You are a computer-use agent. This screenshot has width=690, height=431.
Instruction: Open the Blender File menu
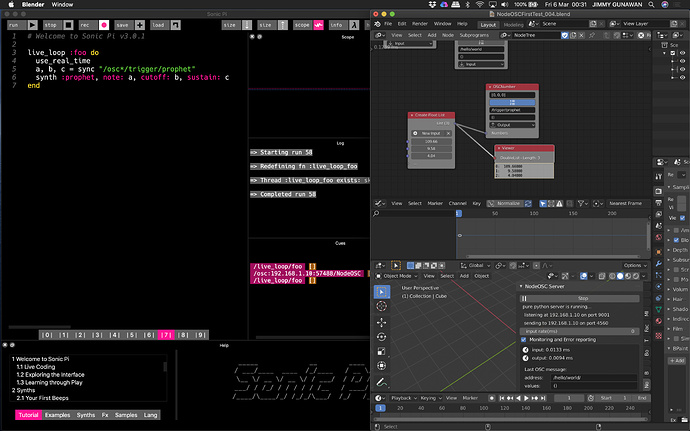point(388,24)
